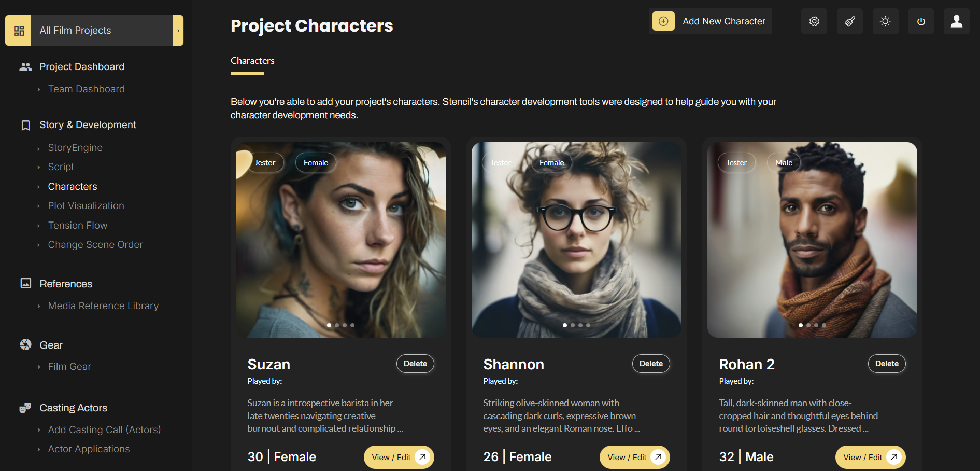Open Plot Visualization in sidebar
This screenshot has height=471, width=980.
pyautogui.click(x=86, y=206)
